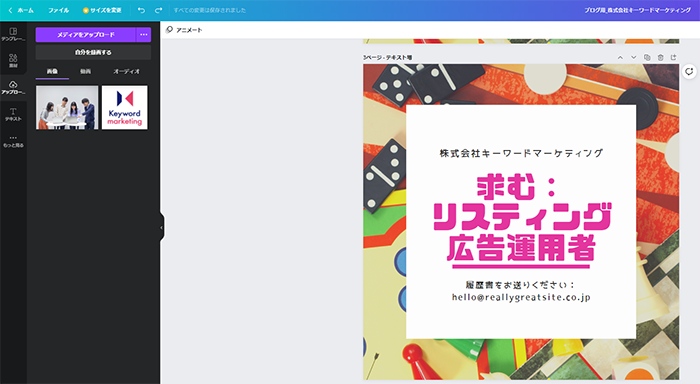Select the pink リスティング heading line

click(521, 217)
